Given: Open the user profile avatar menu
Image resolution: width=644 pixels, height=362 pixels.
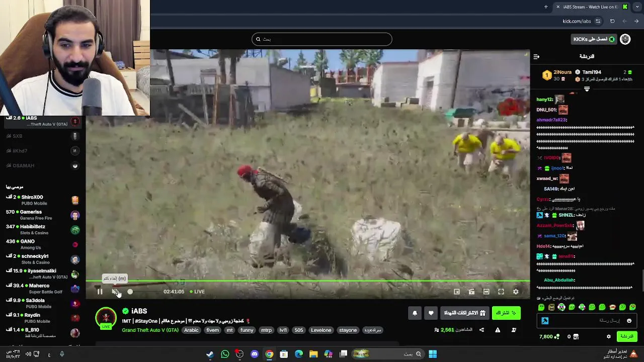Looking at the screenshot, I should [625, 39].
